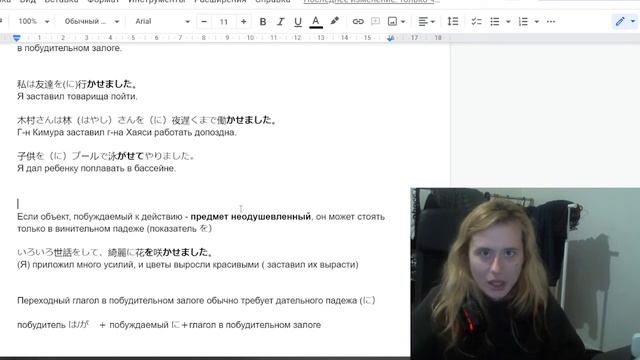
Task: Open the three-dot more options menu
Action: tap(551, 22)
